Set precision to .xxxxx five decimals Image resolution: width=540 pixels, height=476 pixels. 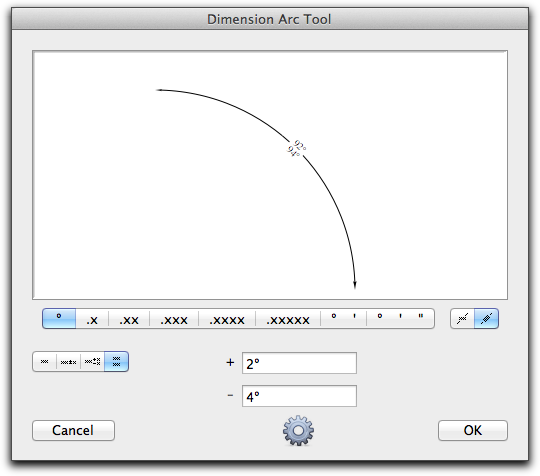(288, 319)
